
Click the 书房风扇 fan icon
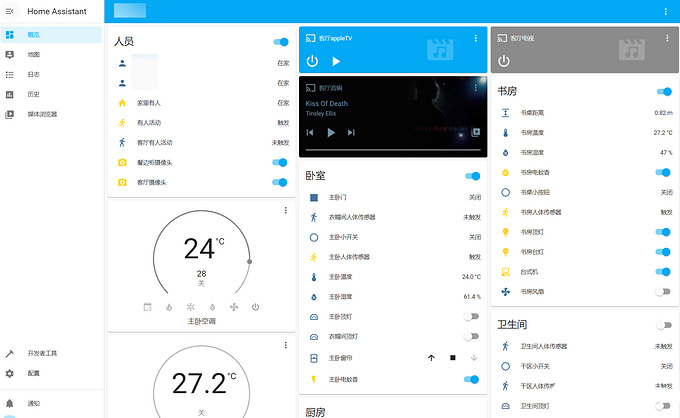(x=506, y=292)
